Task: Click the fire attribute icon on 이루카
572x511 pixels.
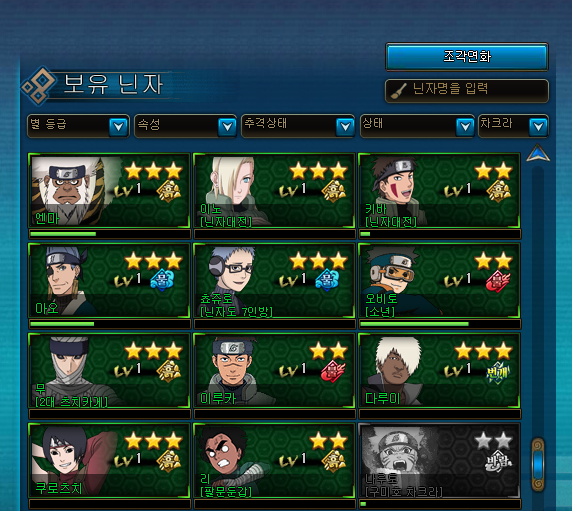Action: click(332, 371)
